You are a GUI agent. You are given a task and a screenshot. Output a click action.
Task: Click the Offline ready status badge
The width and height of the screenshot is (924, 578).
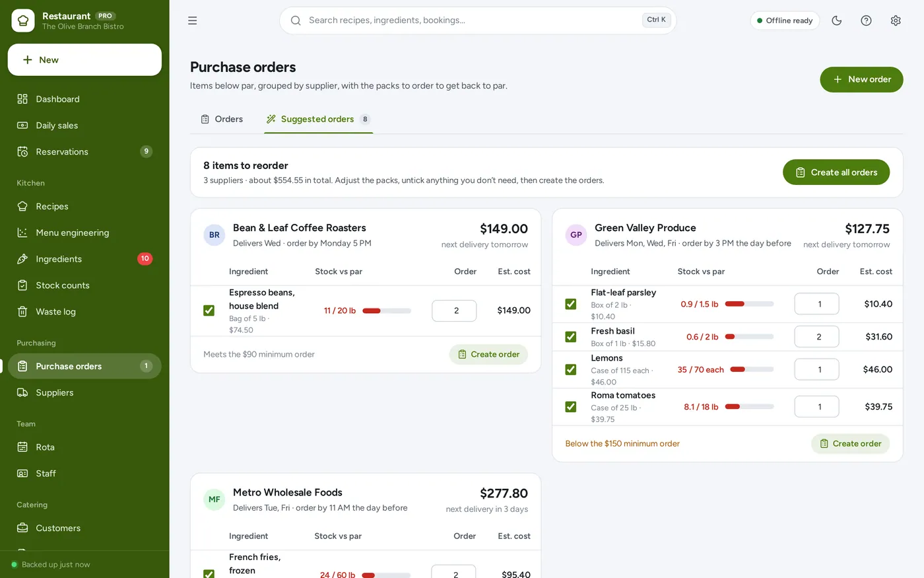tap(785, 20)
